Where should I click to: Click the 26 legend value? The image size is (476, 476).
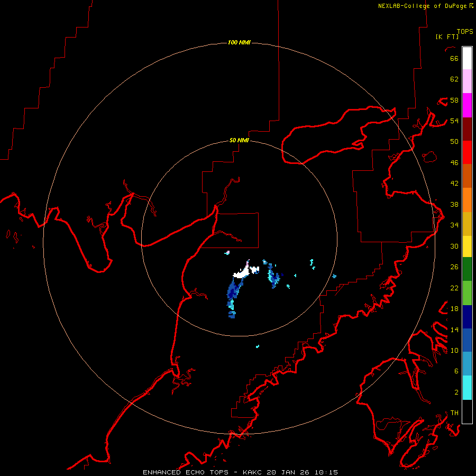(x=454, y=267)
